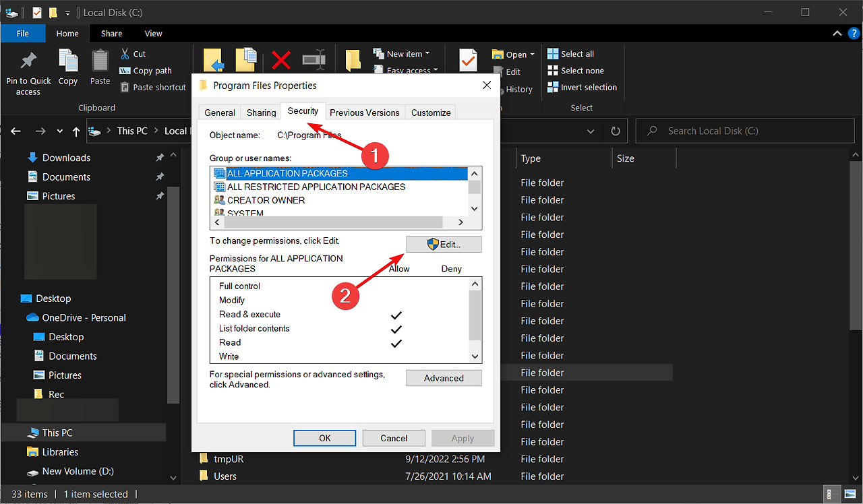Click the Edit... permissions button
Screen dimensions: 863x504
444,244
